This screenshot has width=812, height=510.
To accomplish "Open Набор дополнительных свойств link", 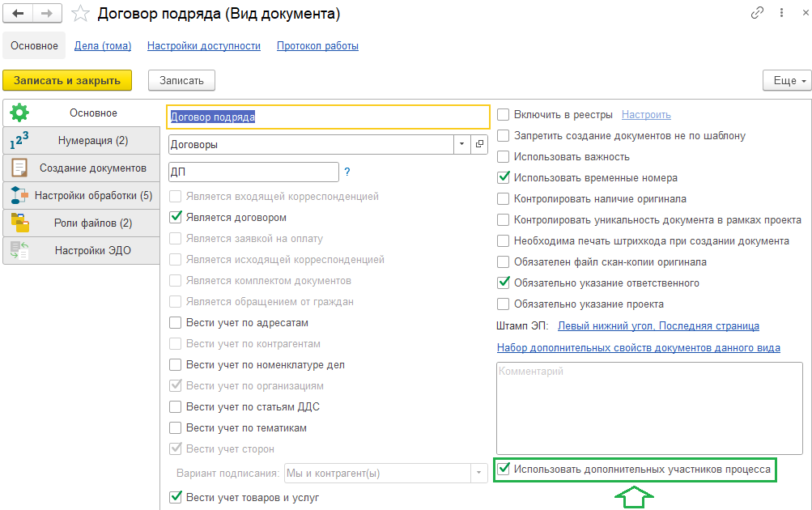I will (638, 348).
